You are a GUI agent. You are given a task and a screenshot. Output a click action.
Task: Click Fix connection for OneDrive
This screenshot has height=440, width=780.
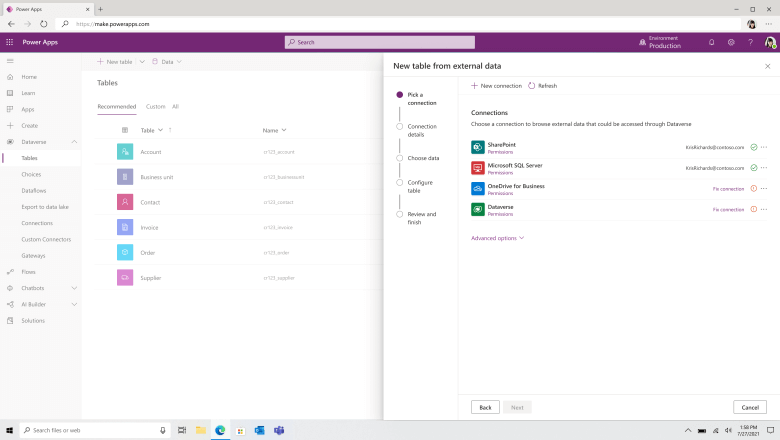point(728,188)
